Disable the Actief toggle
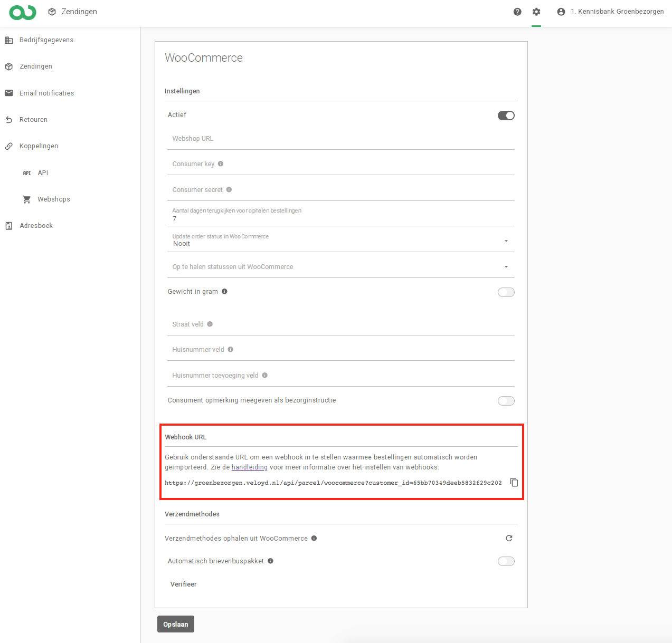The image size is (672, 643). tap(506, 116)
